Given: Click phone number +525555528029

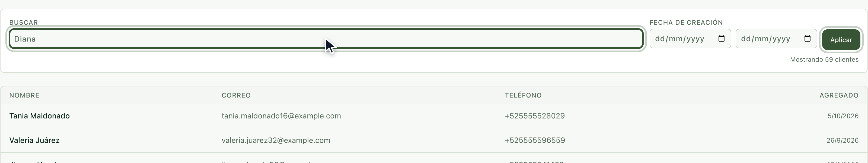Looking at the screenshot, I should pos(535,116).
